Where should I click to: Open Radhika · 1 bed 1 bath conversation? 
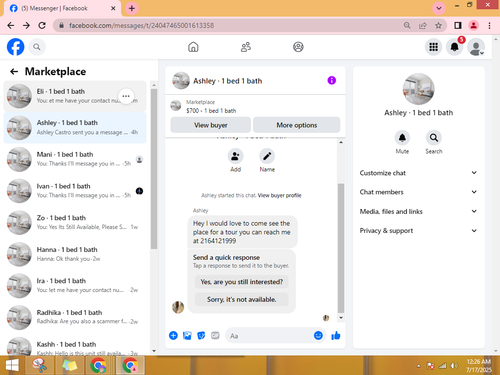(x=75, y=317)
